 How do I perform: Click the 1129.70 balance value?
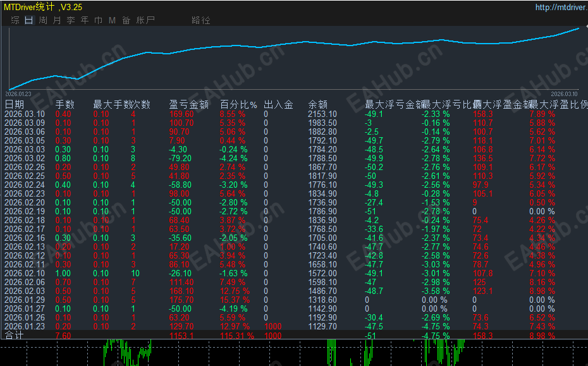(x=322, y=327)
